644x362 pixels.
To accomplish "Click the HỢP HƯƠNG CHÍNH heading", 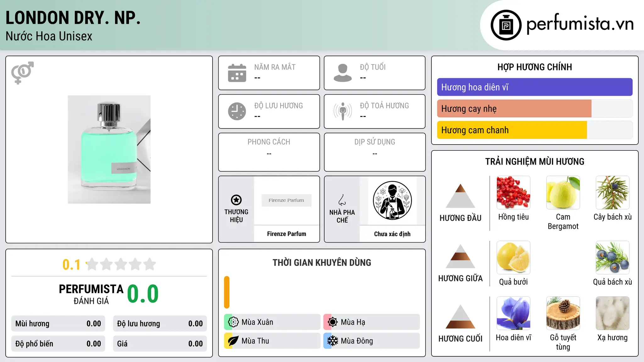I will [535, 67].
